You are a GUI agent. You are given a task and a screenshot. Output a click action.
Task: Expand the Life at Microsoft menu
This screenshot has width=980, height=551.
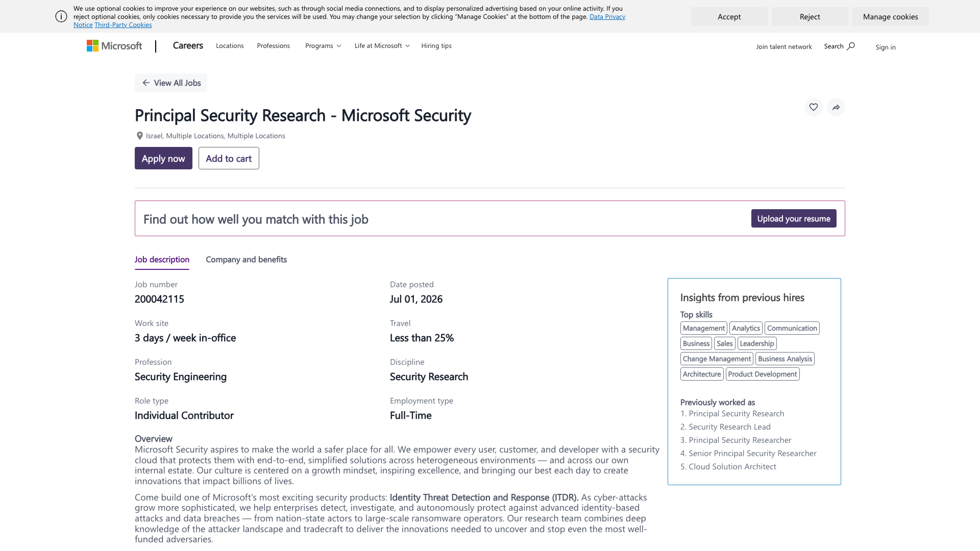pos(382,46)
